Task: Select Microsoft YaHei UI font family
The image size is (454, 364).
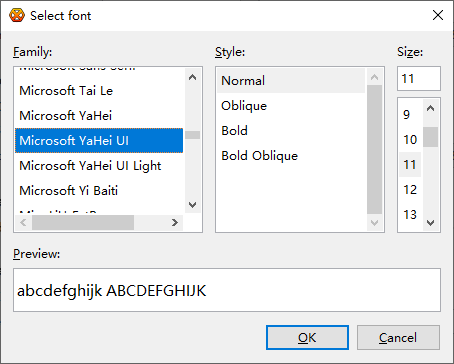Action: [x=99, y=141]
